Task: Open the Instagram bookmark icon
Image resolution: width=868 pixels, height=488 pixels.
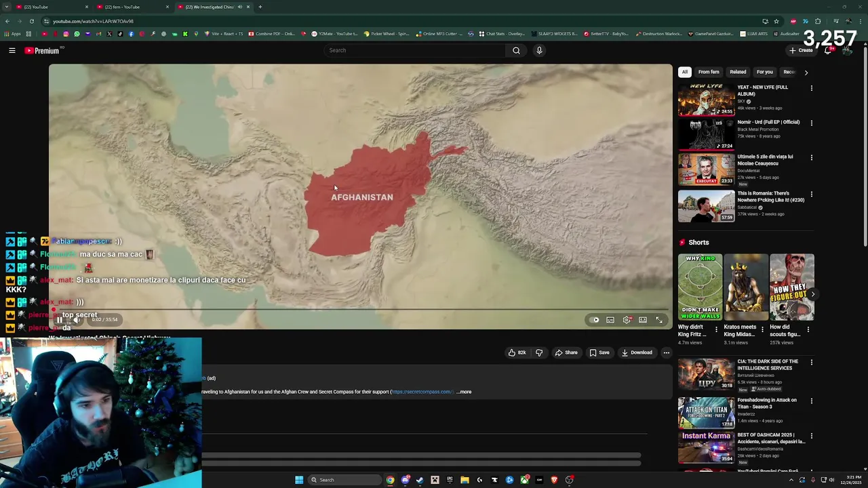Action: click(66, 34)
